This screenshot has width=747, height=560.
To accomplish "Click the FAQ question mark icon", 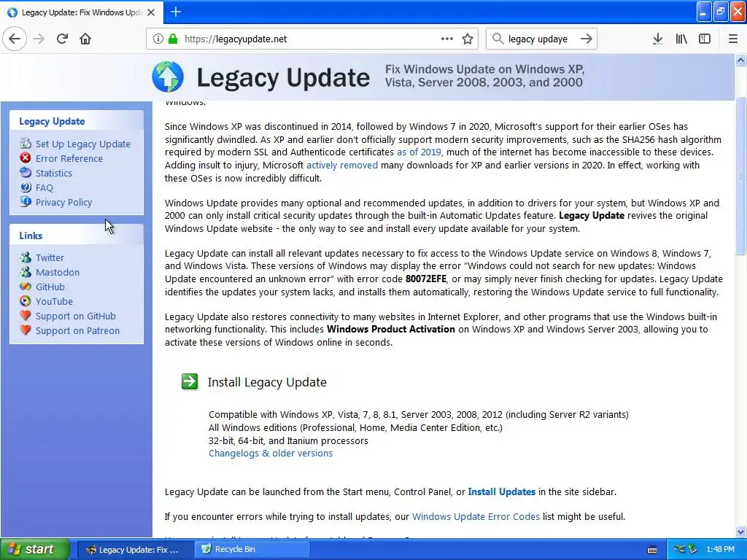I will click(26, 187).
